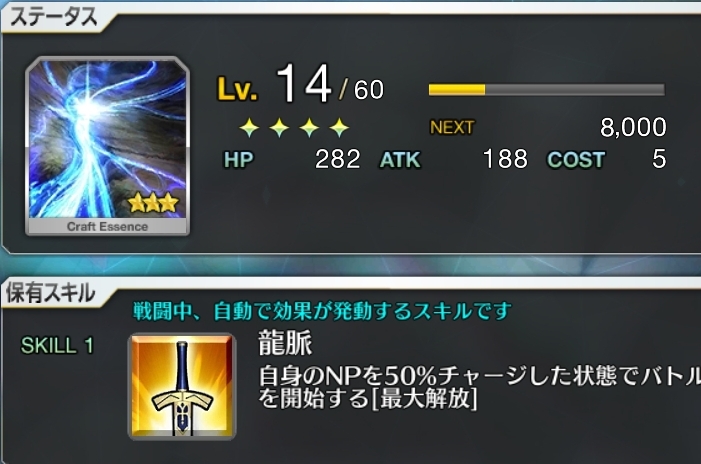
Task: Click the ATK value 188
Action: (x=505, y=159)
